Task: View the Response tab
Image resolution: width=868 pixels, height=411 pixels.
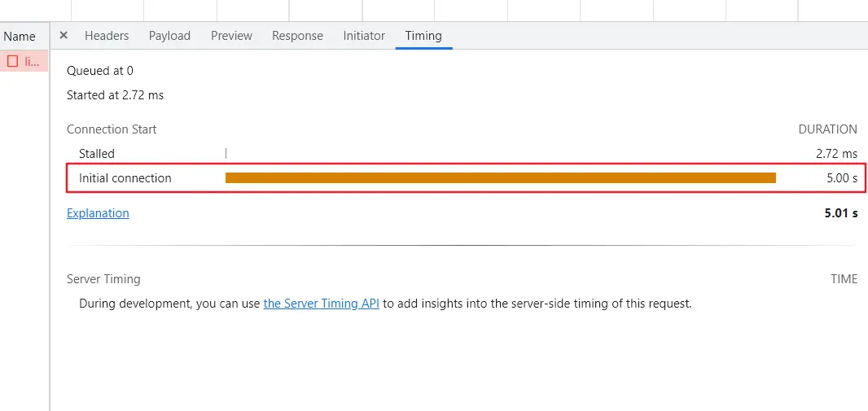Action: 297,36
